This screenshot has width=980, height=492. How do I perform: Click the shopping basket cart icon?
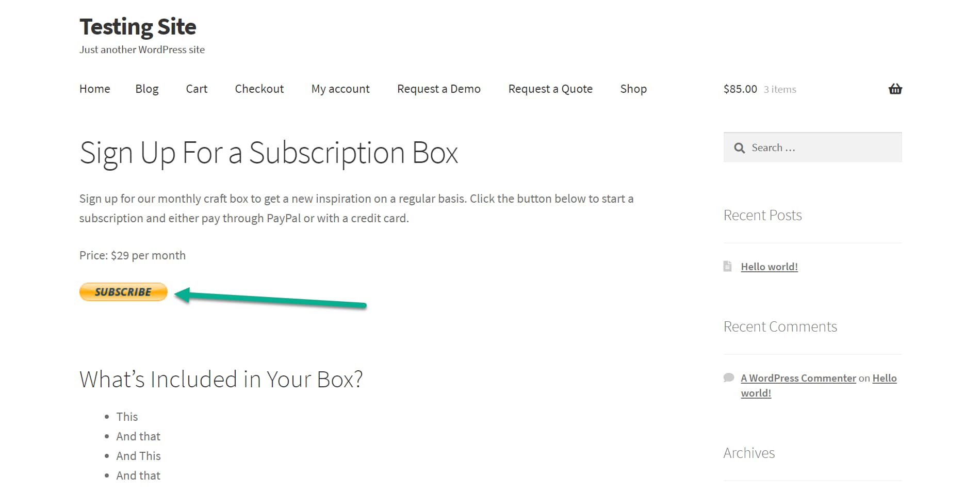(895, 89)
